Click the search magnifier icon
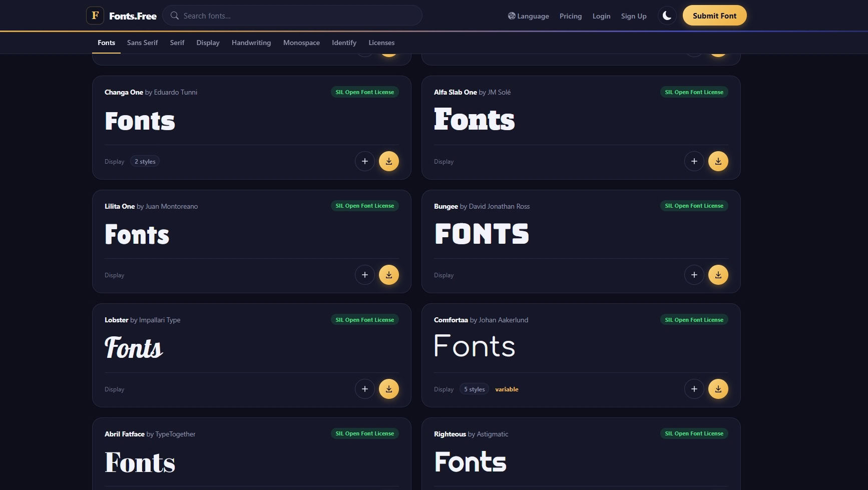The height and width of the screenshot is (490, 868). pyautogui.click(x=175, y=16)
